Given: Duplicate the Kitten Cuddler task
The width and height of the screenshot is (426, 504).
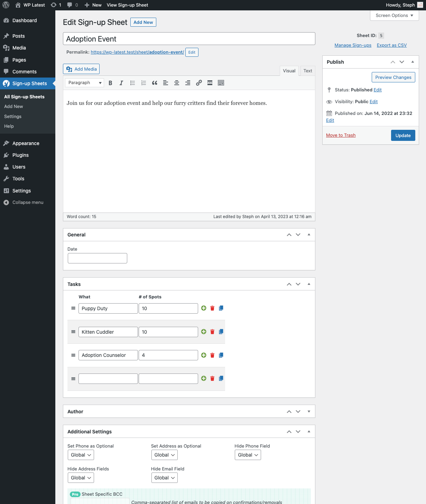Looking at the screenshot, I should click(x=221, y=332).
